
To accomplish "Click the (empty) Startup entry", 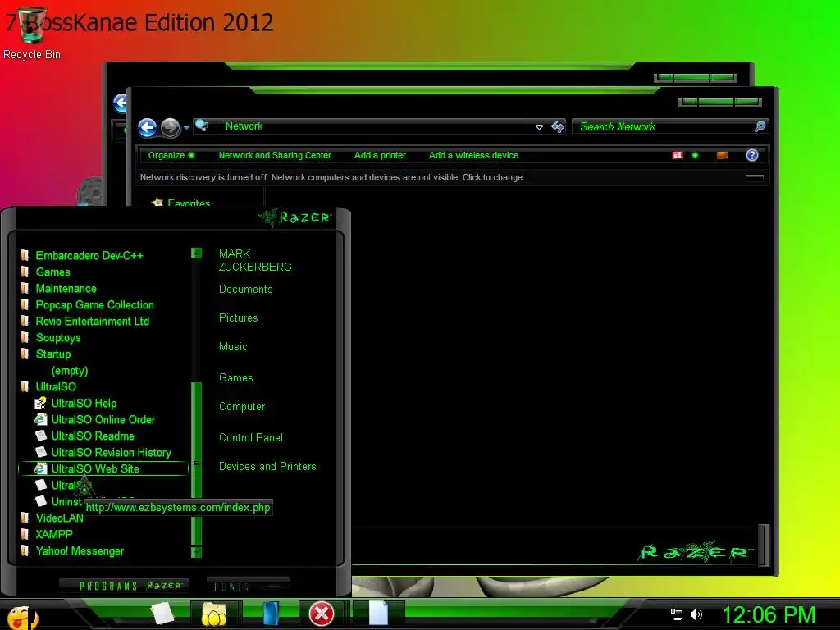I will click(69, 371).
